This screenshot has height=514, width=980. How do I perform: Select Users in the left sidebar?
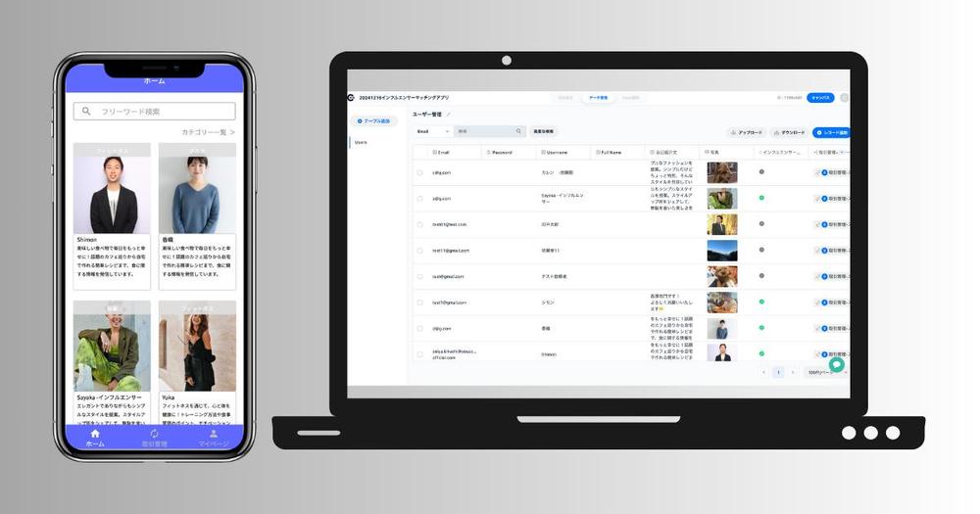coord(361,142)
